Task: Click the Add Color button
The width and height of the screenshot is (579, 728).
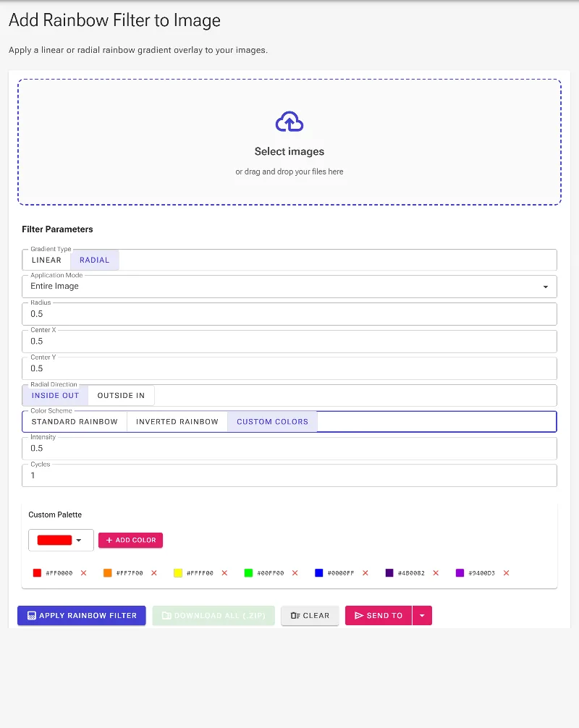Action: point(130,540)
